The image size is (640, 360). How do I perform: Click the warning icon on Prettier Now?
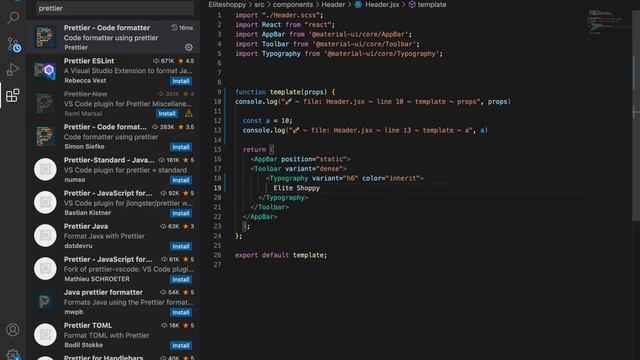tap(188, 113)
